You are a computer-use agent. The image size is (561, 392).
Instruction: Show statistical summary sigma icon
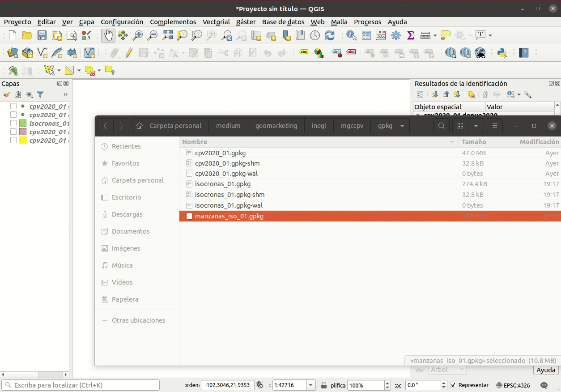(x=410, y=35)
